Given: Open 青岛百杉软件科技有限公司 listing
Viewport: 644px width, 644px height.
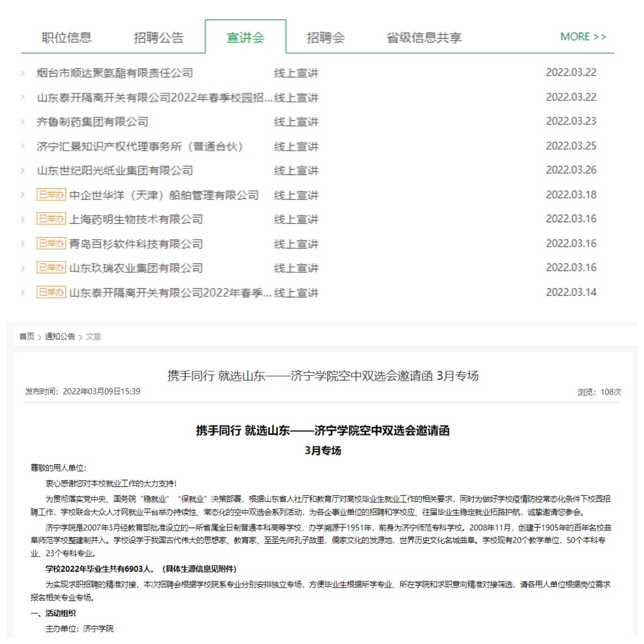Looking at the screenshot, I should (x=136, y=244).
